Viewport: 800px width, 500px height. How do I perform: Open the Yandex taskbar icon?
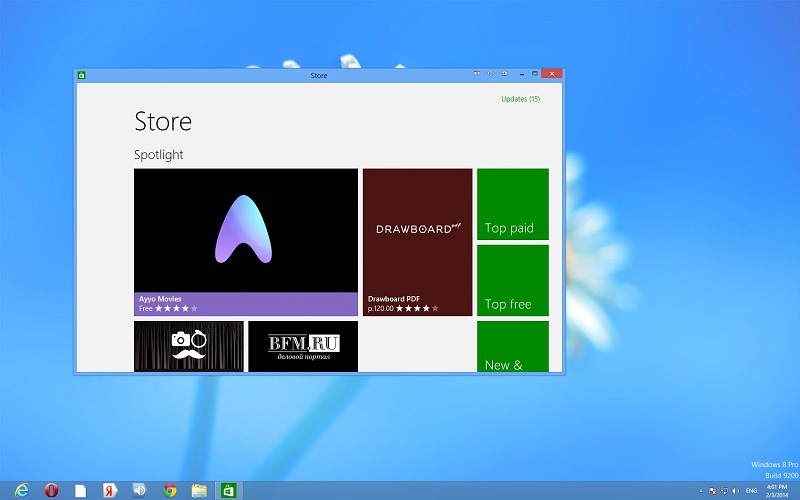[x=110, y=490]
